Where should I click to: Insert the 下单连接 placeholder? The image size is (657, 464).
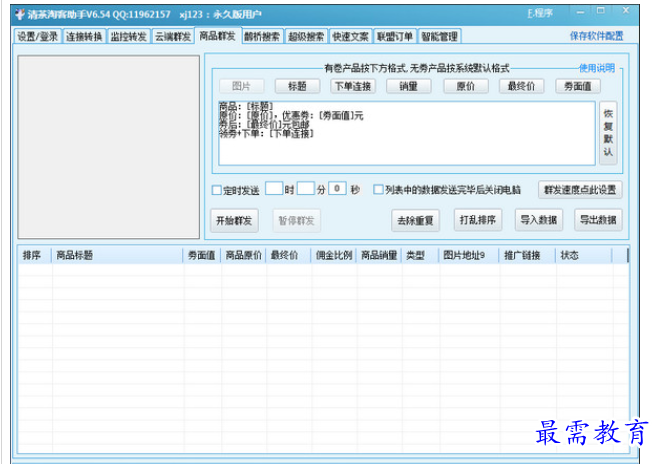(353, 86)
